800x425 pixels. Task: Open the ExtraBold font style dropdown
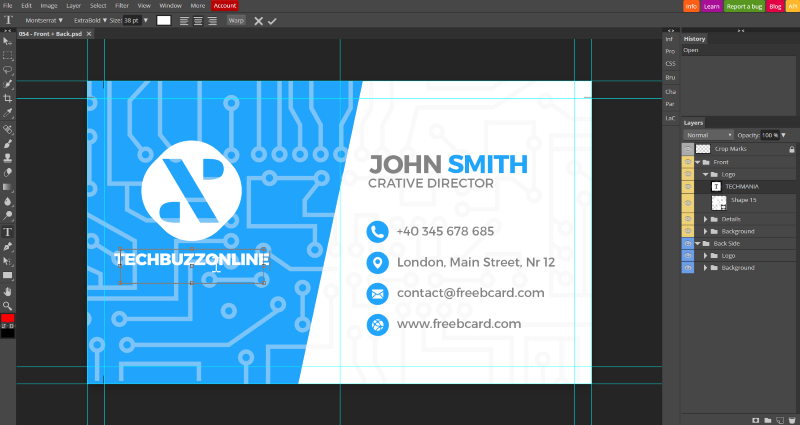pos(90,21)
